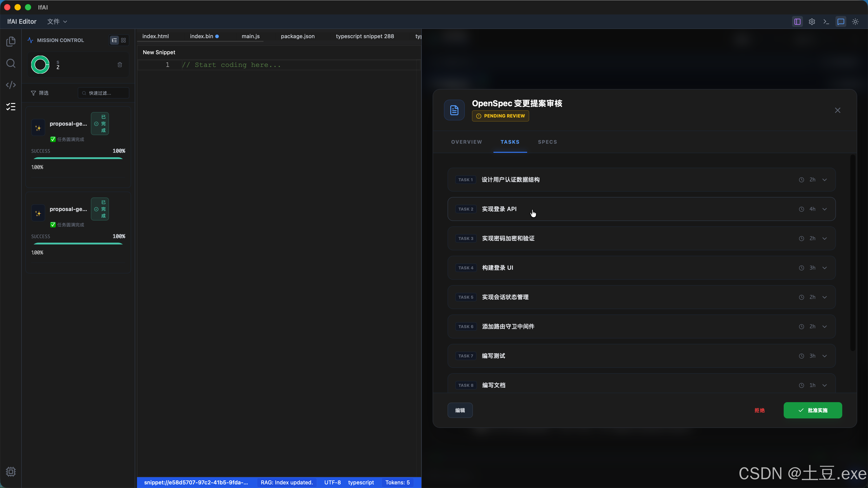The width and height of the screenshot is (868, 488).
Task: Switch Mission Control to grid view
Action: [123, 40]
